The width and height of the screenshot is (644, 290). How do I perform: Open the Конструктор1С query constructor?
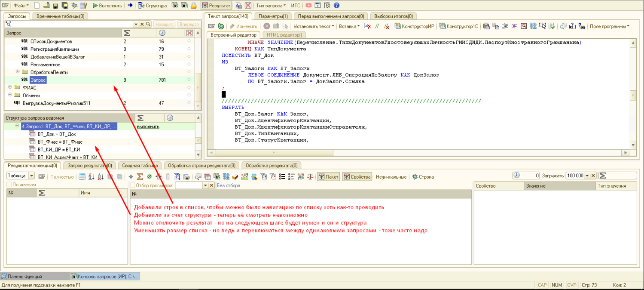click(x=458, y=26)
